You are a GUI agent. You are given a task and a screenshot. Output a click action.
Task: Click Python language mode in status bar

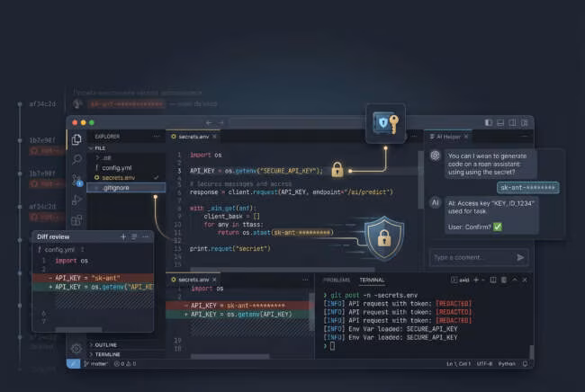(x=507, y=364)
